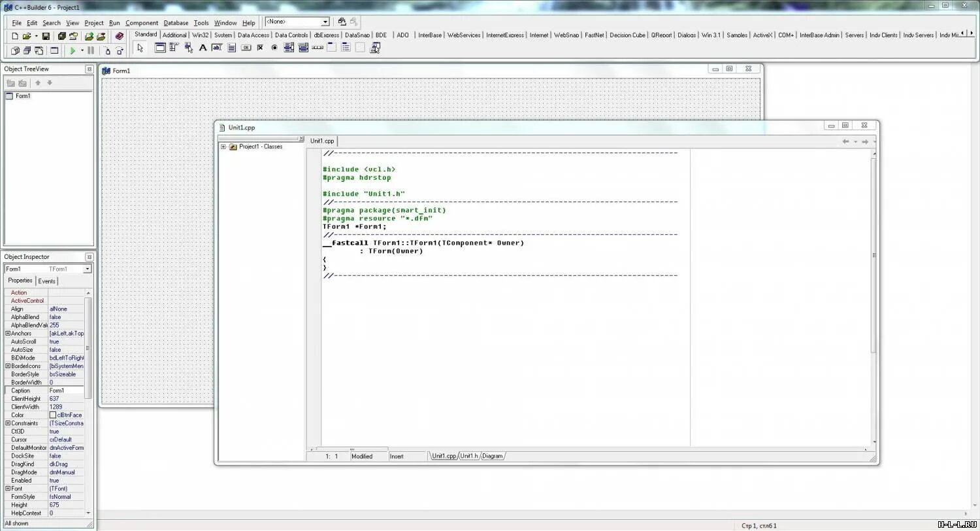Image resolution: width=980 pixels, height=531 pixels.
Task: Expand the Constraints property
Action: [8, 423]
